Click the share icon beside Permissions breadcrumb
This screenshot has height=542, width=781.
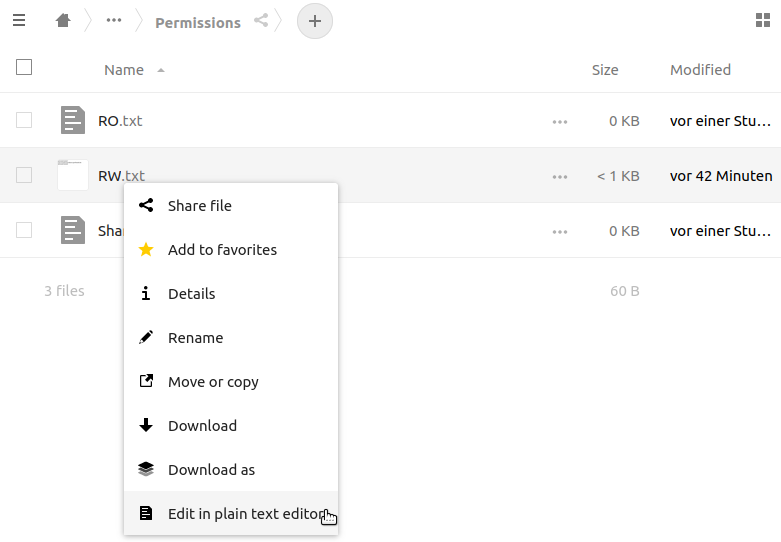tap(261, 20)
